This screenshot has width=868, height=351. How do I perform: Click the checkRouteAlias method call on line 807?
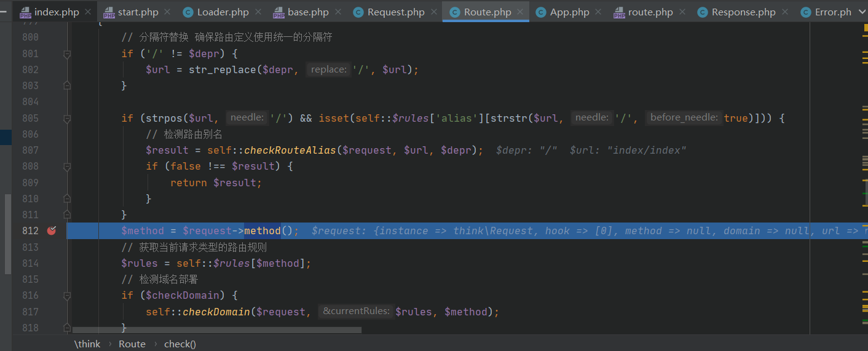(291, 151)
